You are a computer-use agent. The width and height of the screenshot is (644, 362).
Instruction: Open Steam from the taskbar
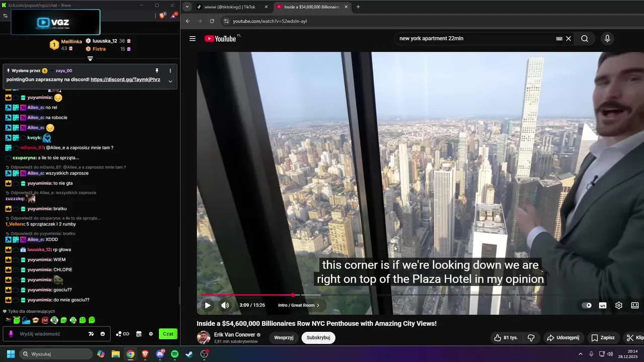pos(189,354)
